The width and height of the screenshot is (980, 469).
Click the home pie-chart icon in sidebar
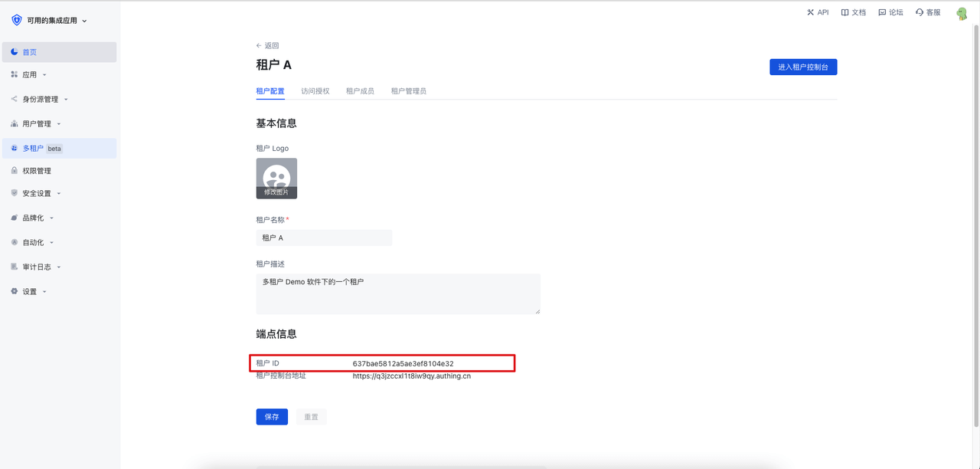pyautogui.click(x=15, y=52)
